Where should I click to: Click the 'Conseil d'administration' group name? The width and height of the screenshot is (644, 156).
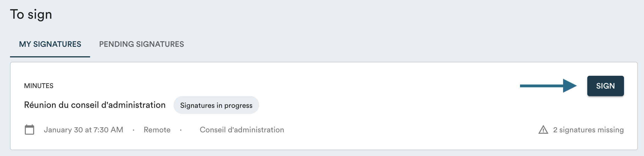[242, 130]
